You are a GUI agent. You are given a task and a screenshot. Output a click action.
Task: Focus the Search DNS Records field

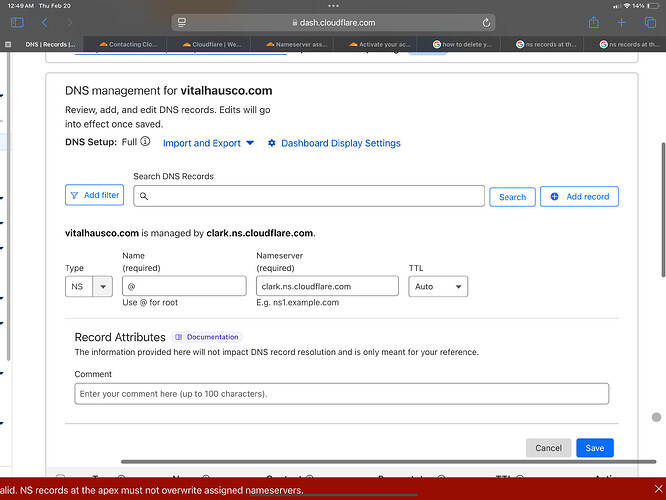tap(309, 196)
